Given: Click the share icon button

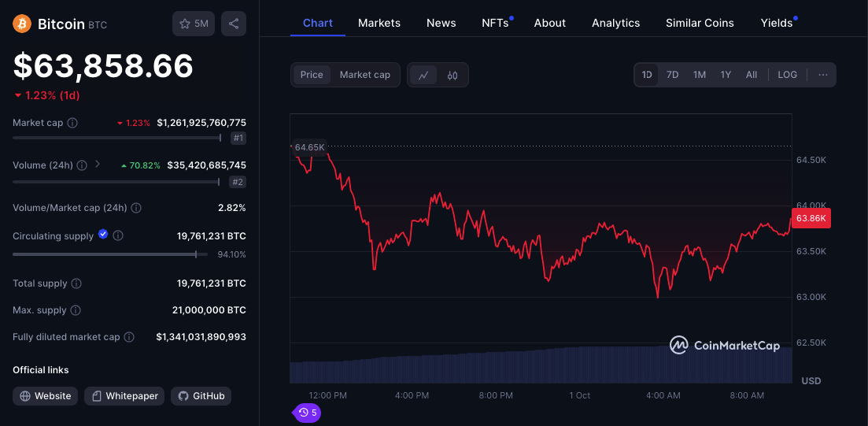Looking at the screenshot, I should [x=234, y=24].
